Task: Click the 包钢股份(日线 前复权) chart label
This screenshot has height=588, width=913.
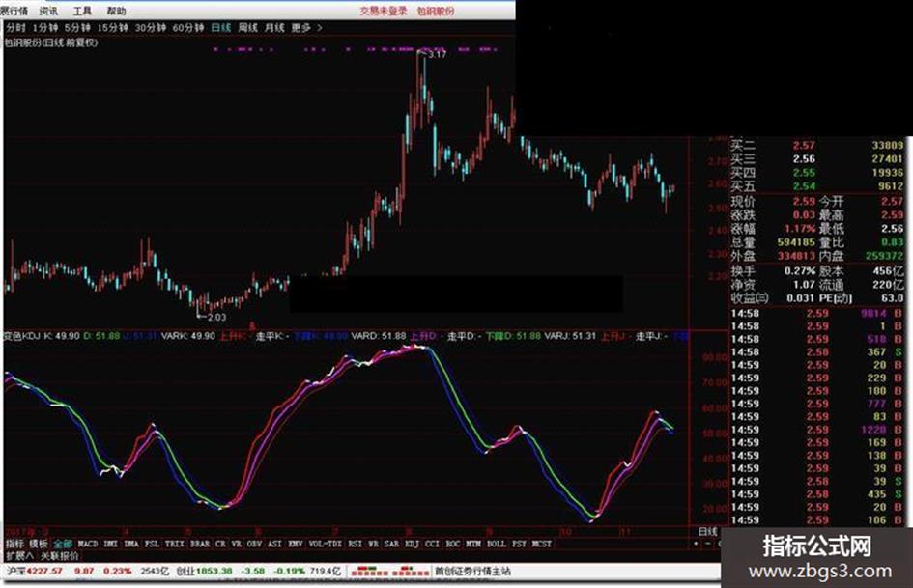Action: (x=51, y=42)
